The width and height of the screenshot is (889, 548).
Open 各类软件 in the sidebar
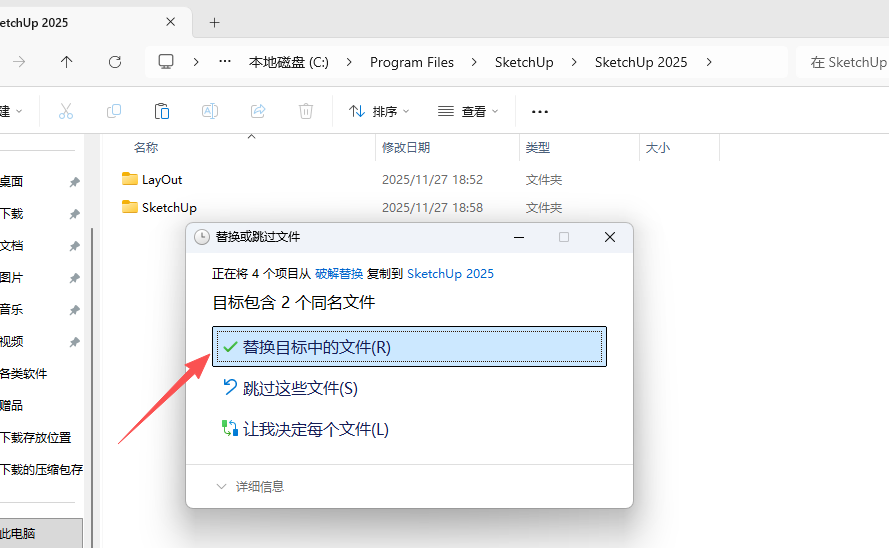[23, 373]
